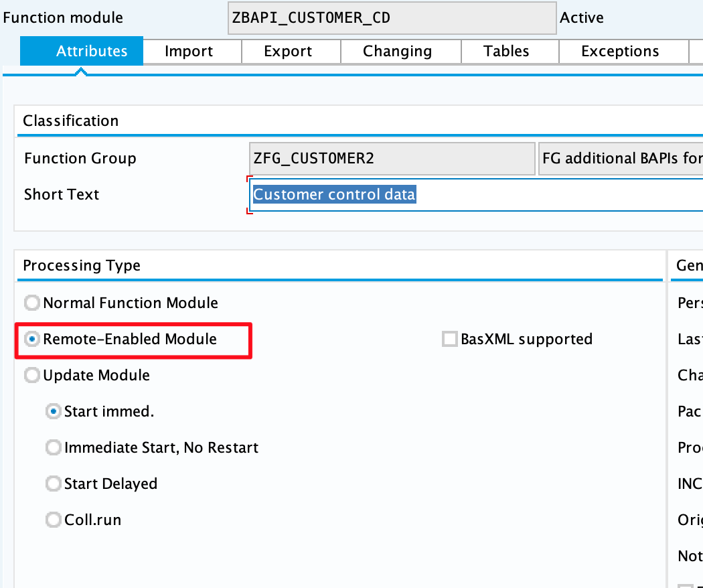
Task: Select the Normal Function Module option
Action: click(x=32, y=303)
